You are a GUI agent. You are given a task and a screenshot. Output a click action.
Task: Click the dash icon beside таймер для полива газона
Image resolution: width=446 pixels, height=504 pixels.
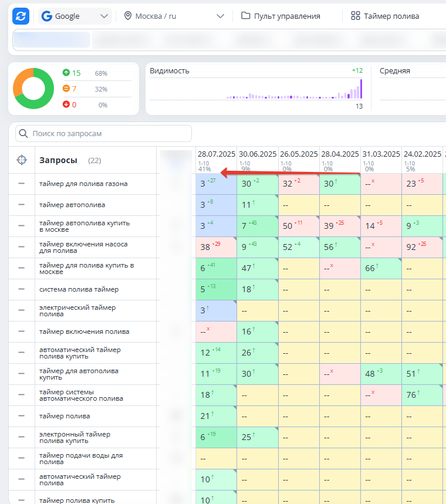22,184
